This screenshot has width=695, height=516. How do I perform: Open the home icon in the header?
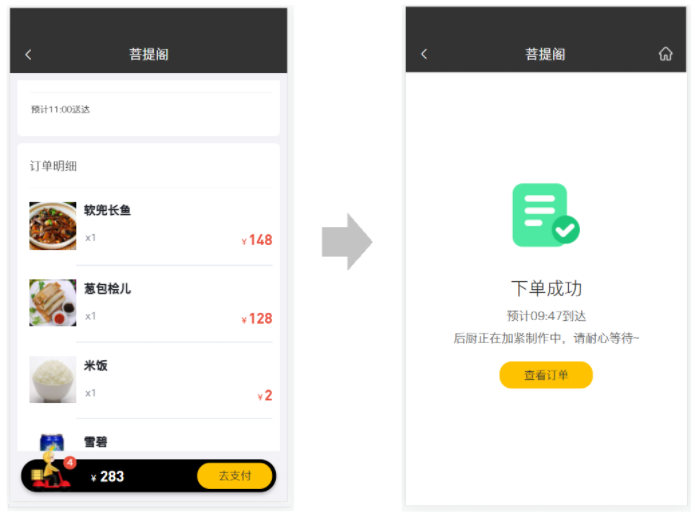[665, 54]
